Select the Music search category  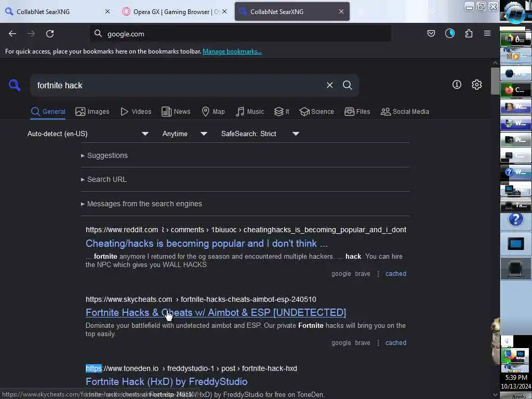point(250,112)
